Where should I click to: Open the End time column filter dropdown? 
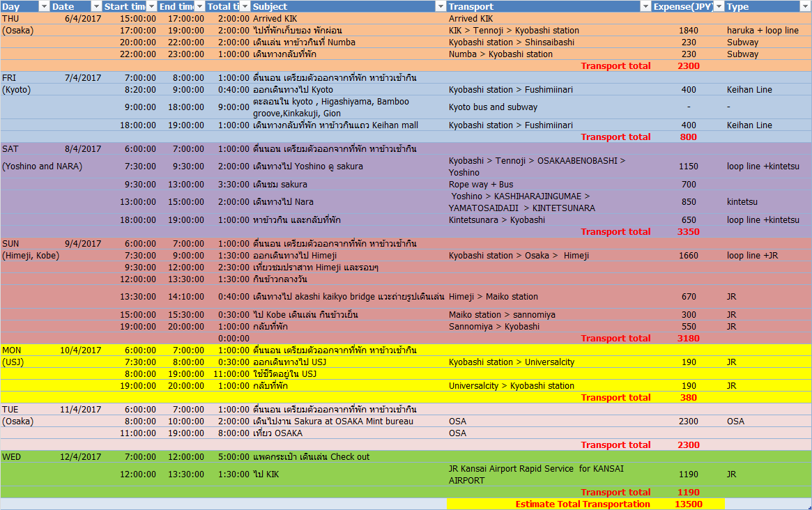pos(199,6)
